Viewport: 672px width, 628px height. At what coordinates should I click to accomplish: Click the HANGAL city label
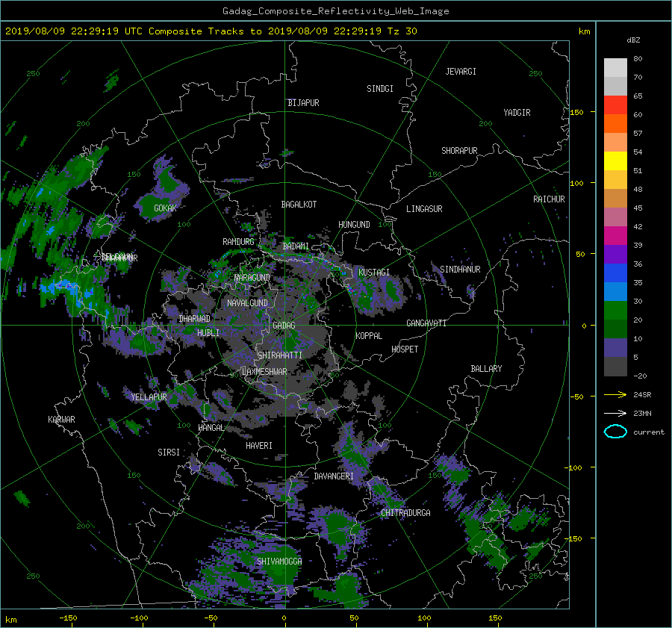pyautogui.click(x=211, y=428)
